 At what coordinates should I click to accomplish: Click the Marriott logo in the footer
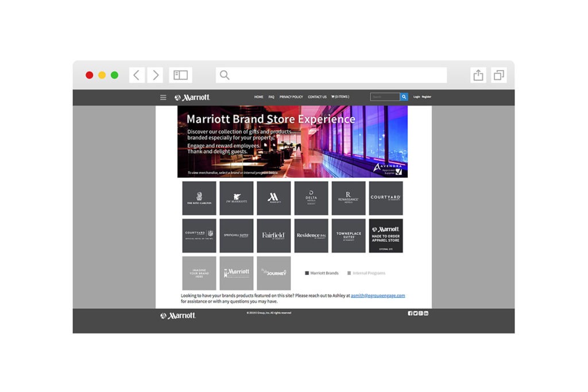pyautogui.click(x=178, y=316)
